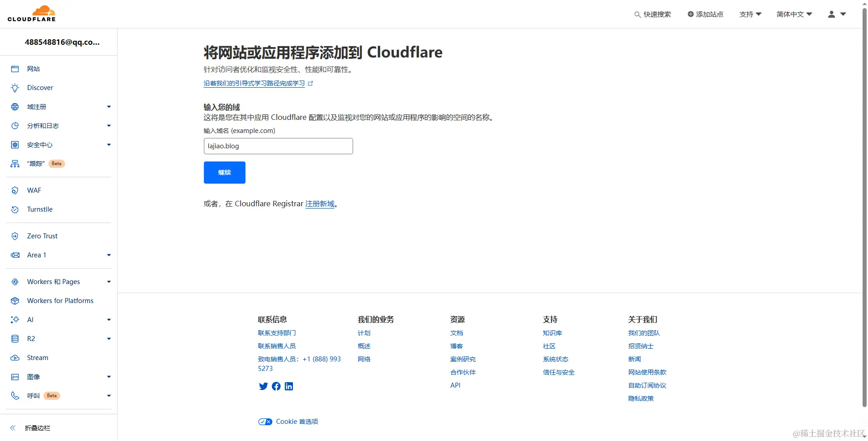Open the LinkedIn footer link

click(289, 386)
